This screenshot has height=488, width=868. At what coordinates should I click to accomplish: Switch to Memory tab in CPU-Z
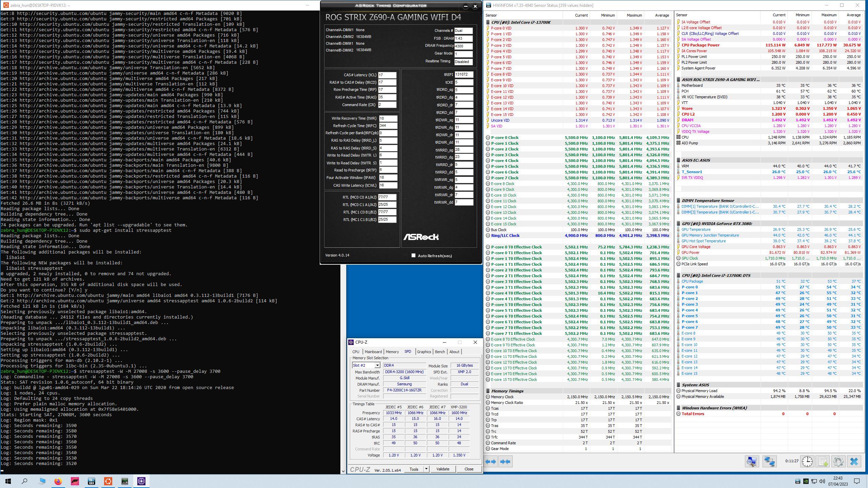click(392, 352)
